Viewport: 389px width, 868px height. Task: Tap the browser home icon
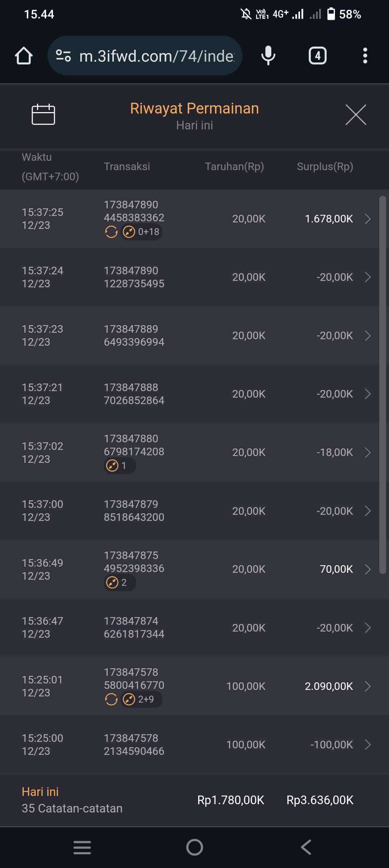click(x=24, y=56)
